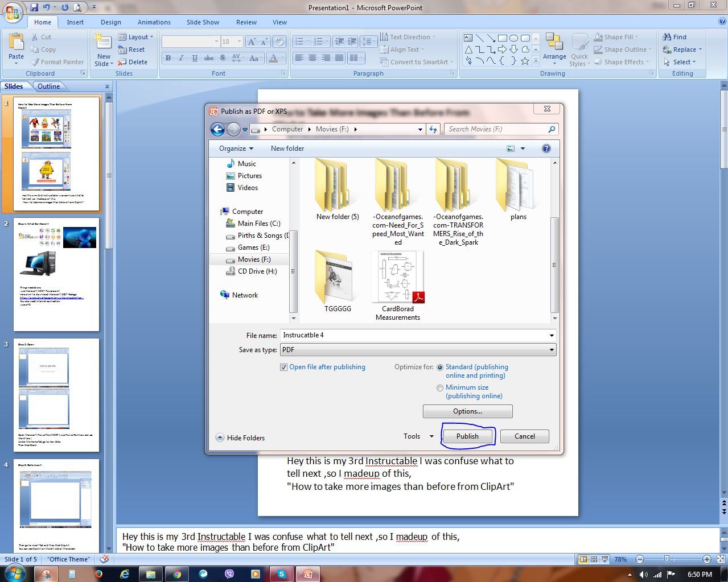
Task: Select the CardBorad Measurements PDF file
Action: click(398, 287)
